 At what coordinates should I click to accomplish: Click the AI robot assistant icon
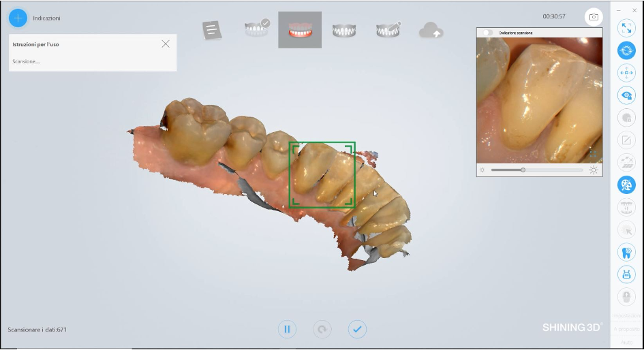(x=626, y=274)
